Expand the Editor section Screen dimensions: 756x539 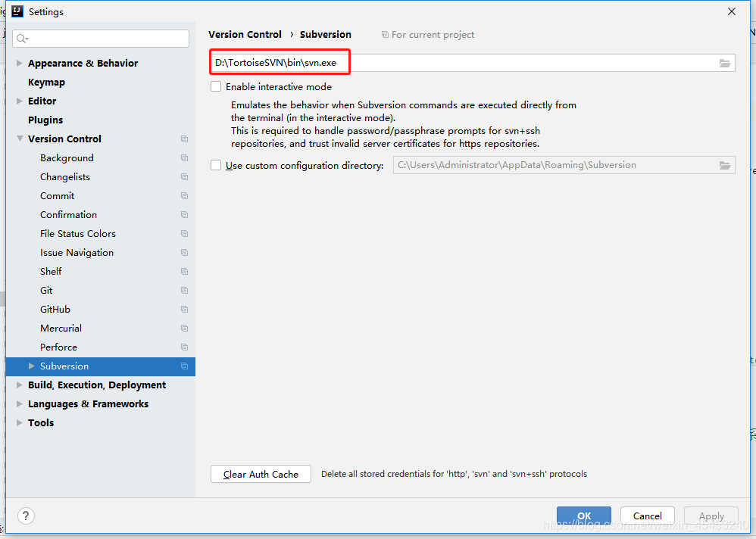click(19, 101)
